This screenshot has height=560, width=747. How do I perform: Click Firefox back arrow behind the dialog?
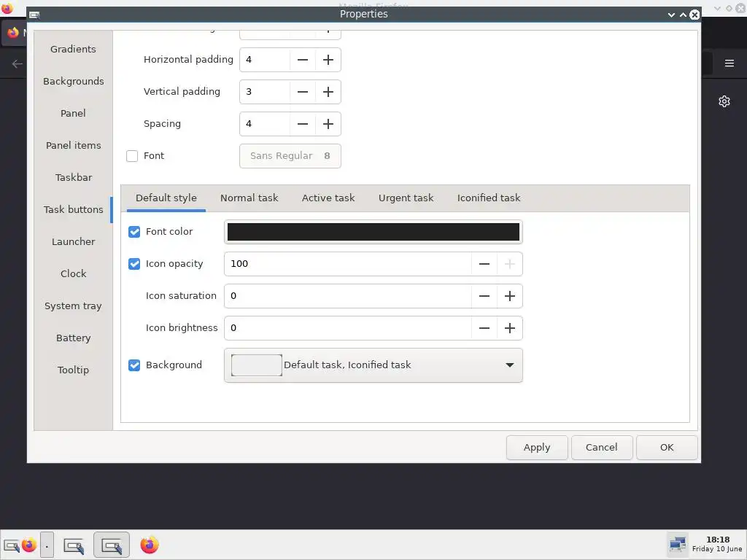(18, 64)
